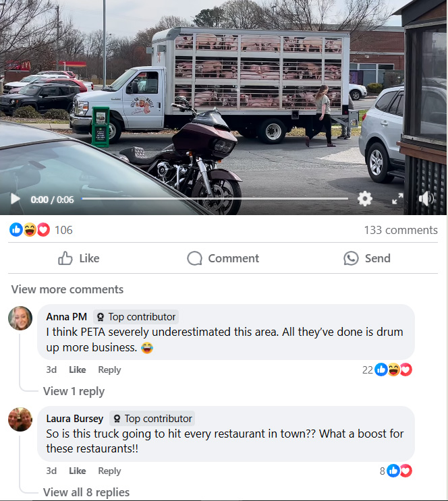Click the video progress bar
This screenshot has width=448, height=501.
tap(215, 199)
